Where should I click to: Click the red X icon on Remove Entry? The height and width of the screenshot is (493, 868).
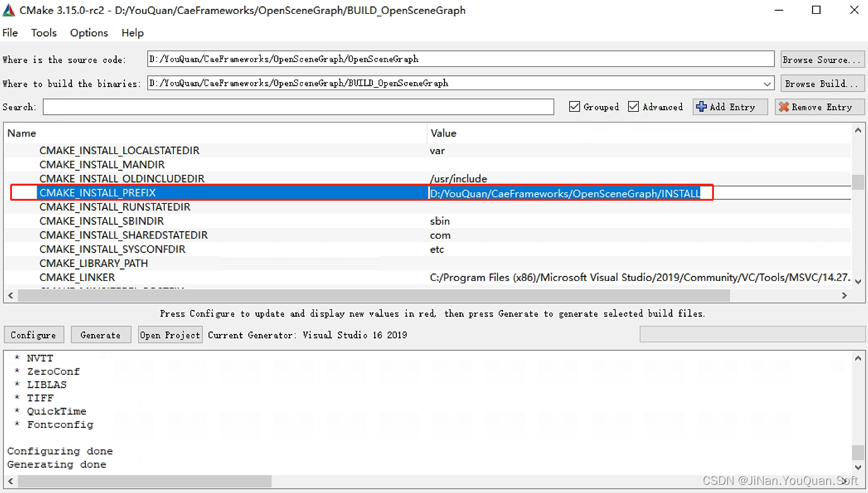pos(784,107)
